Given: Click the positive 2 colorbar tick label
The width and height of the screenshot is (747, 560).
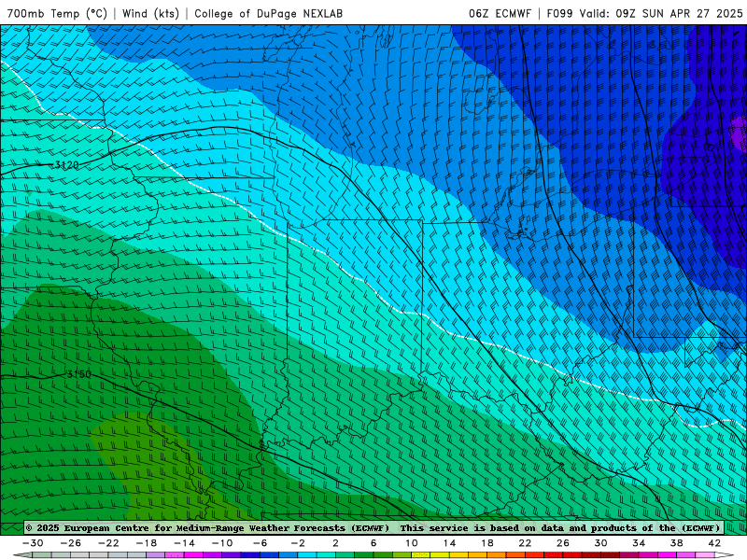Looking at the screenshot, I should [x=335, y=543].
